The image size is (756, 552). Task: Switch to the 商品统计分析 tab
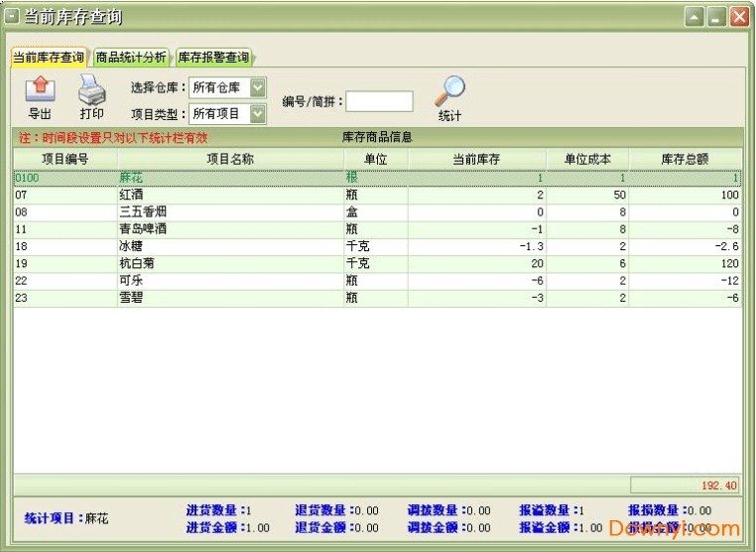tap(131, 58)
